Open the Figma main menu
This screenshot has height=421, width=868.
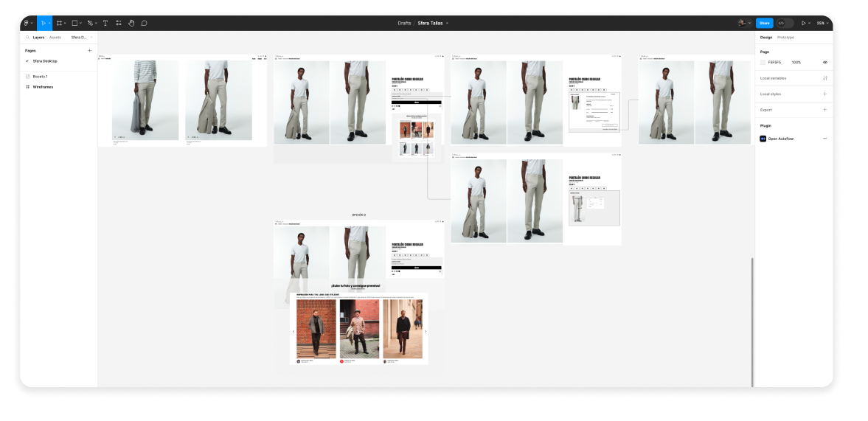27,23
